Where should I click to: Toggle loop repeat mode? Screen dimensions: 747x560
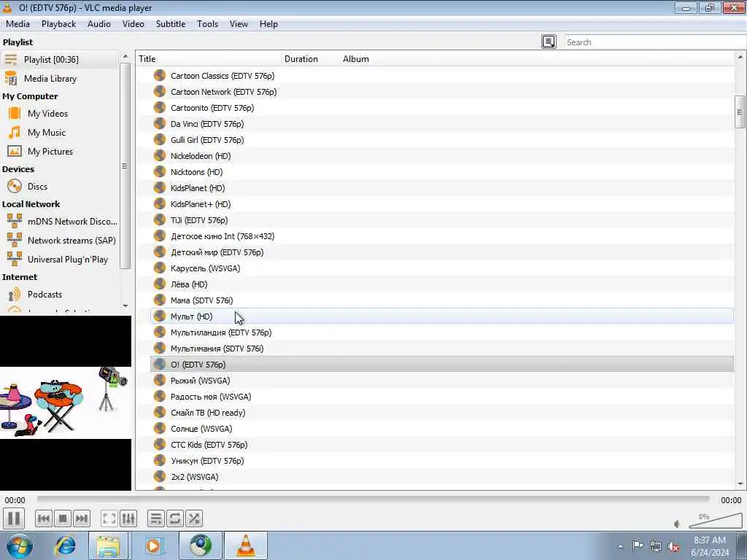pos(175,518)
